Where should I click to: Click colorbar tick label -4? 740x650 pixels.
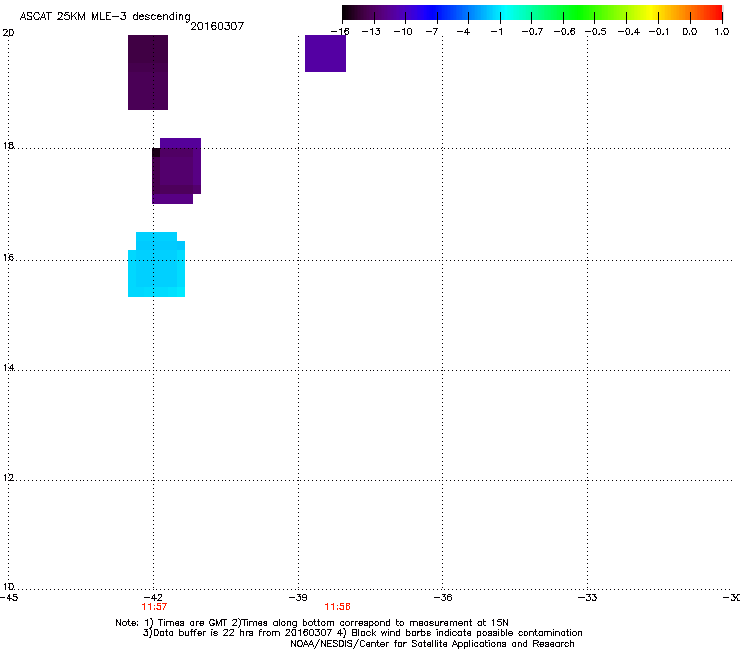tap(463, 32)
